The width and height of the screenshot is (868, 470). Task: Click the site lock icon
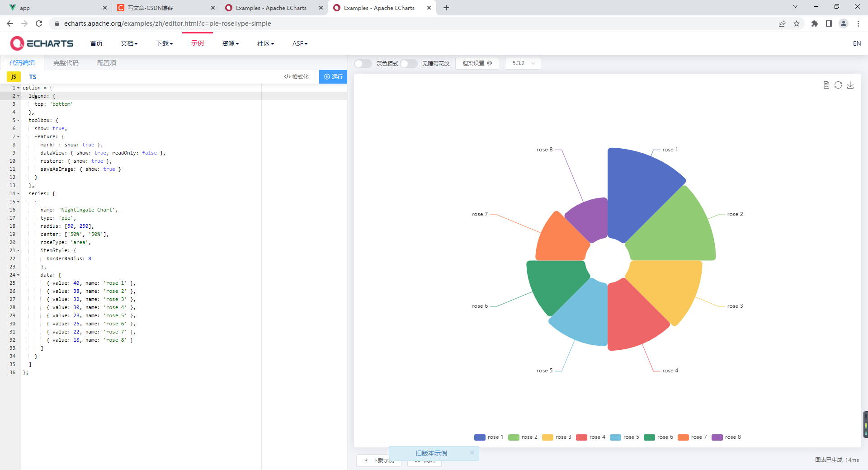pos(57,23)
